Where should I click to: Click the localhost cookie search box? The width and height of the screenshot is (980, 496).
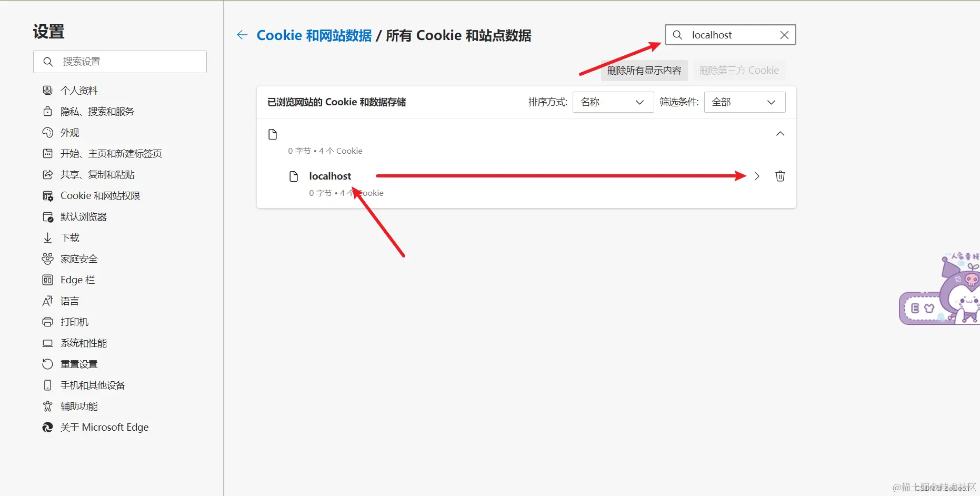[x=730, y=35]
